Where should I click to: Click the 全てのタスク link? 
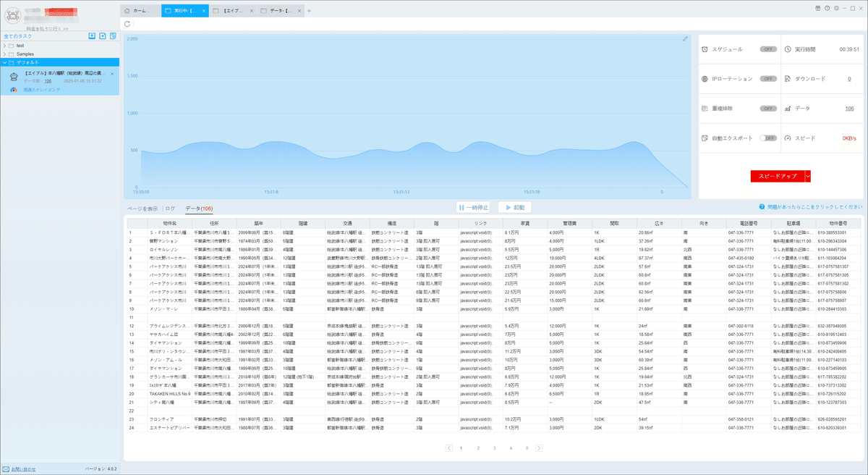pos(17,35)
